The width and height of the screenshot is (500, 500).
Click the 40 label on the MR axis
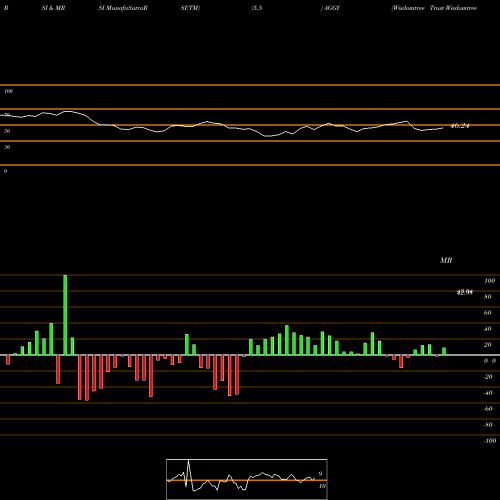pos(488,329)
